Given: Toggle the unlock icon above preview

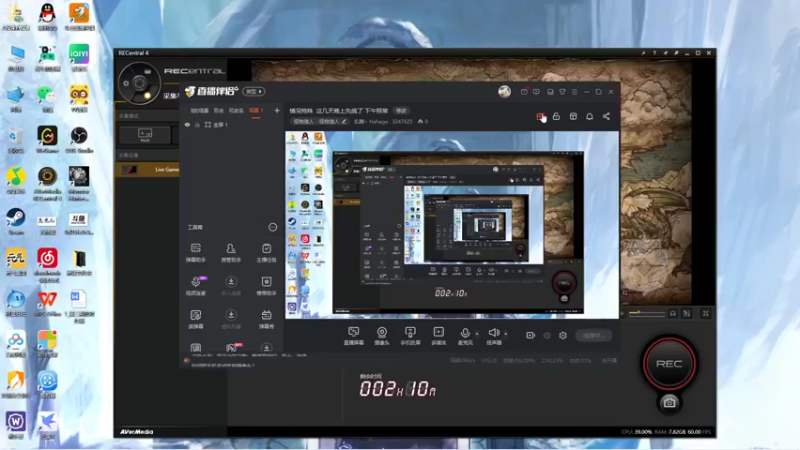Looking at the screenshot, I should (556, 116).
